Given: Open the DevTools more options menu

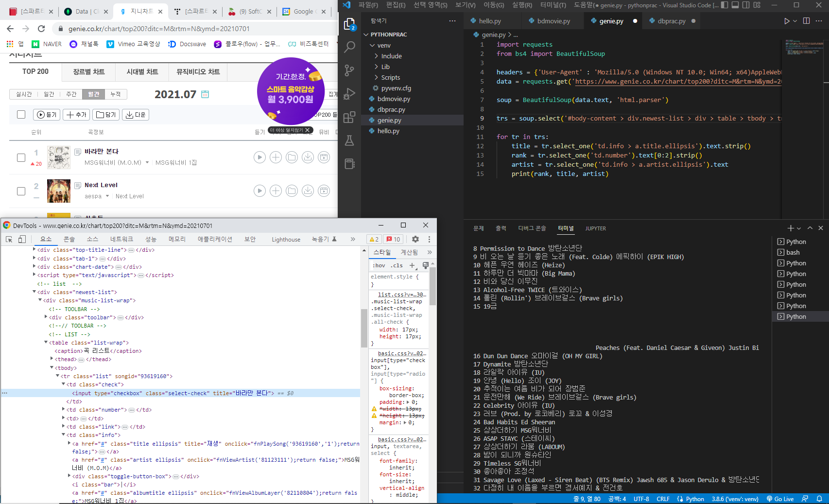Looking at the screenshot, I should 429,239.
